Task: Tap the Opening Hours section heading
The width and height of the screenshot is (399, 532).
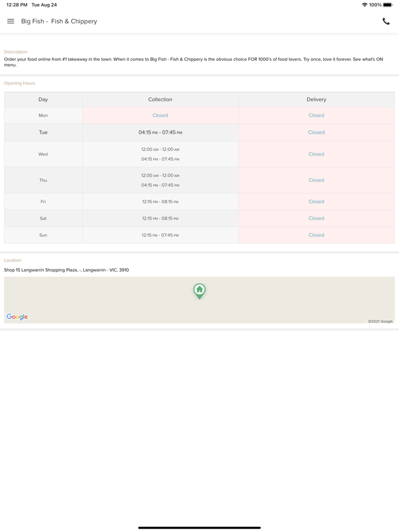Action: (19, 83)
